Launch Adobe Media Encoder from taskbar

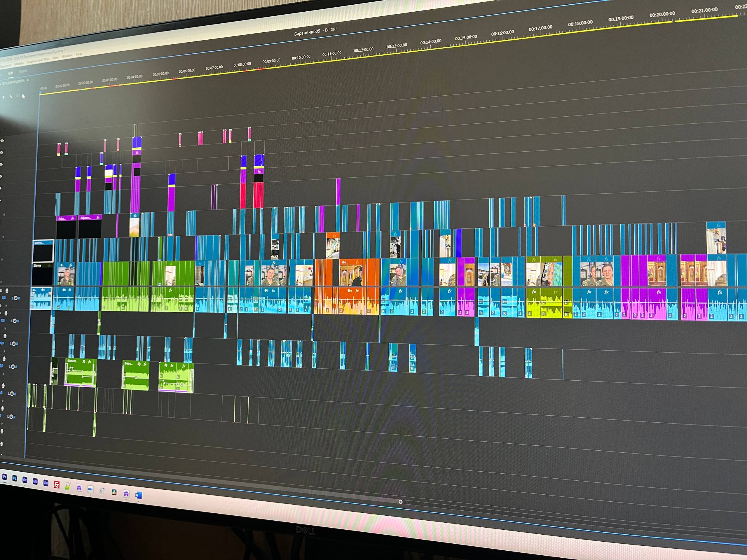(35, 481)
